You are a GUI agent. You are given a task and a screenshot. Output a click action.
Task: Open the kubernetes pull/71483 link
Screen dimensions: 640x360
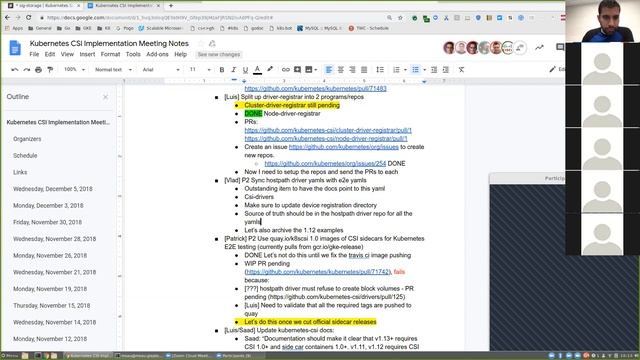pyautogui.click(x=315, y=89)
